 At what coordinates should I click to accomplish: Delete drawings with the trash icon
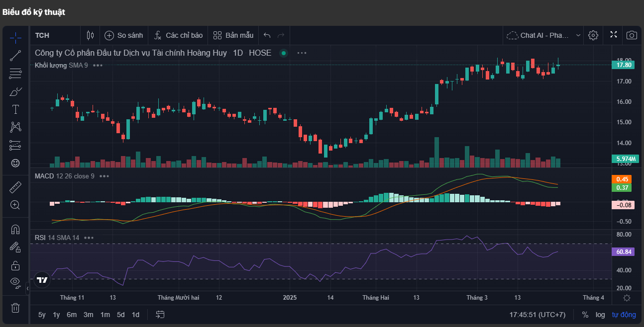(15, 308)
